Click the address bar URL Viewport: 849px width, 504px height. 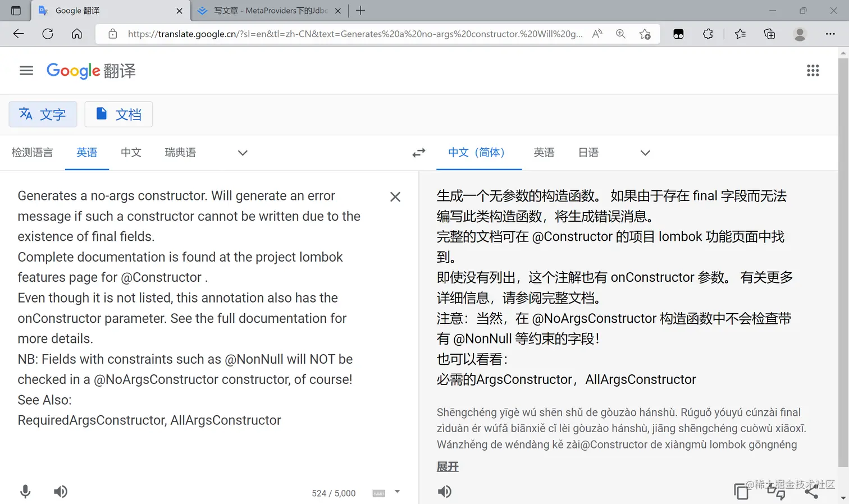click(x=355, y=34)
